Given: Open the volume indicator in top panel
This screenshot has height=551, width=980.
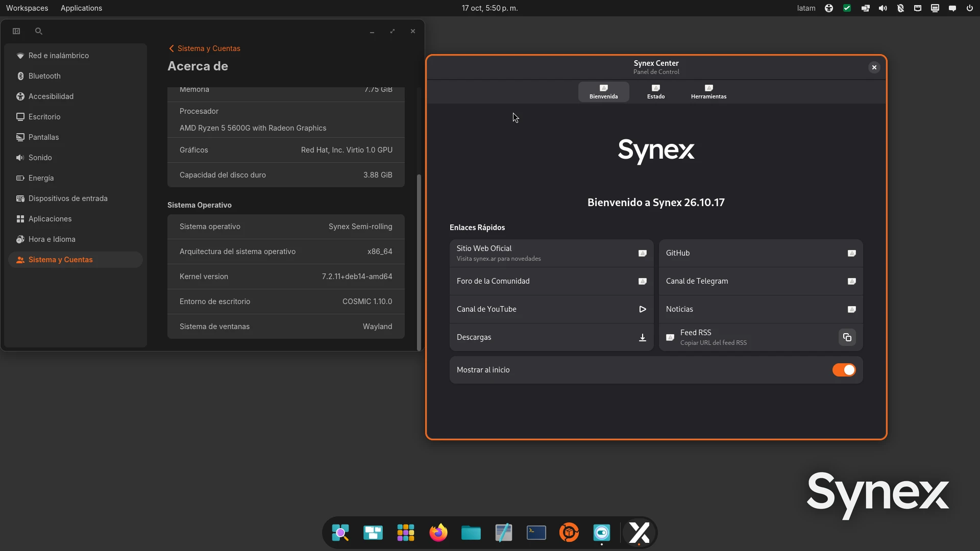Looking at the screenshot, I should (x=883, y=8).
